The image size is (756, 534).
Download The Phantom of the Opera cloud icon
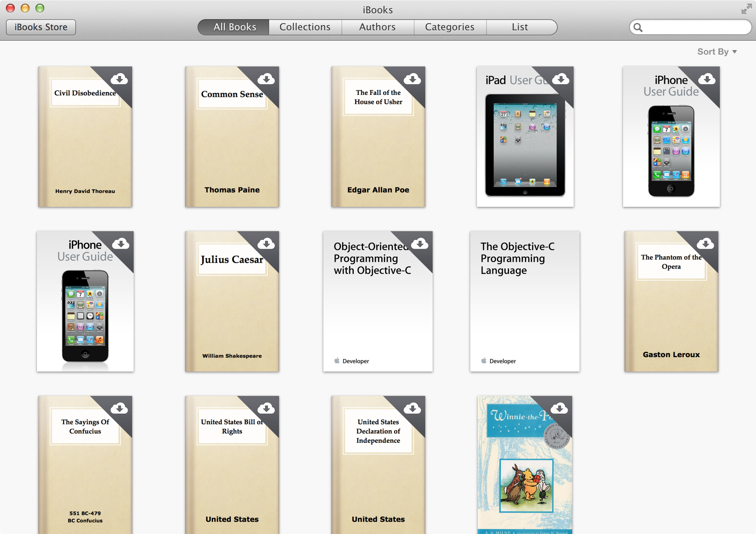tap(705, 243)
